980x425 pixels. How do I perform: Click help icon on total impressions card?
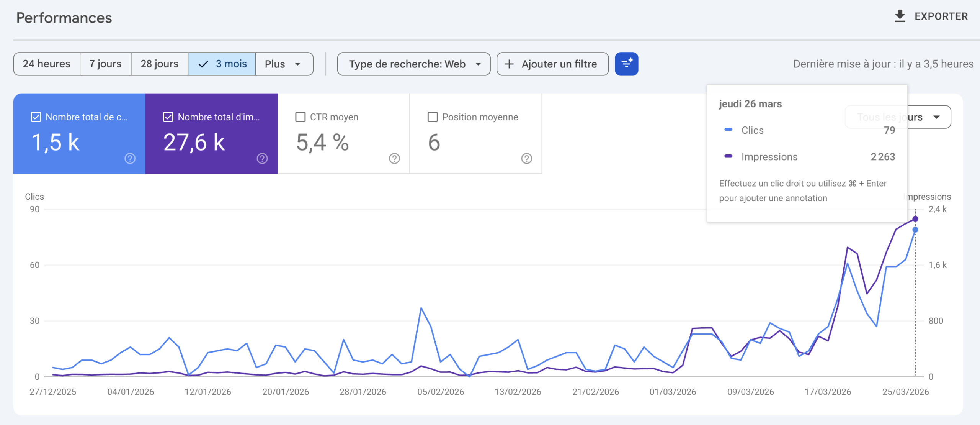(262, 158)
